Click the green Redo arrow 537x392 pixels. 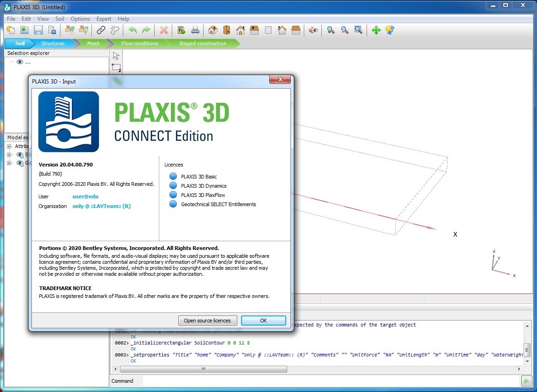click(146, 30)
